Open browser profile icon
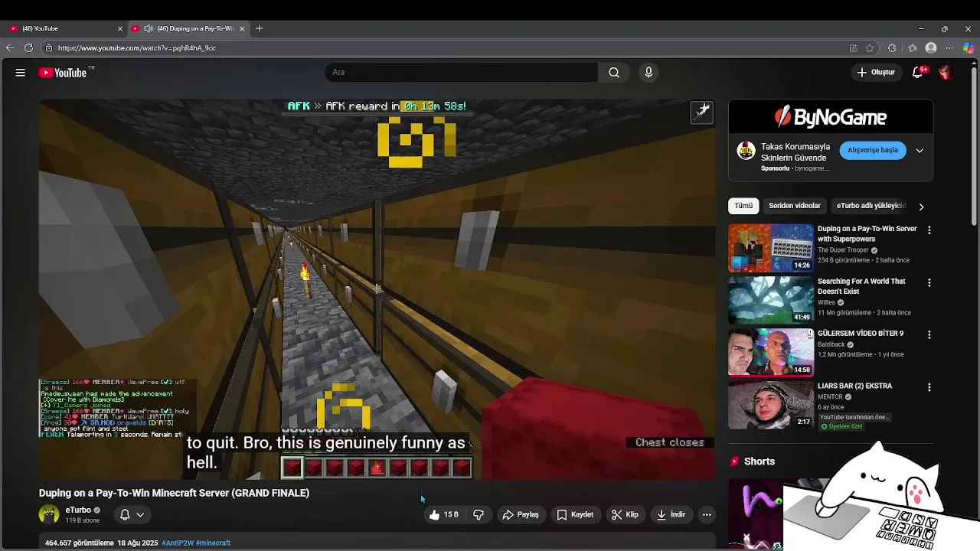Viewport: 980px width, 551px height. pyautogui.click(x=931, y=47)
